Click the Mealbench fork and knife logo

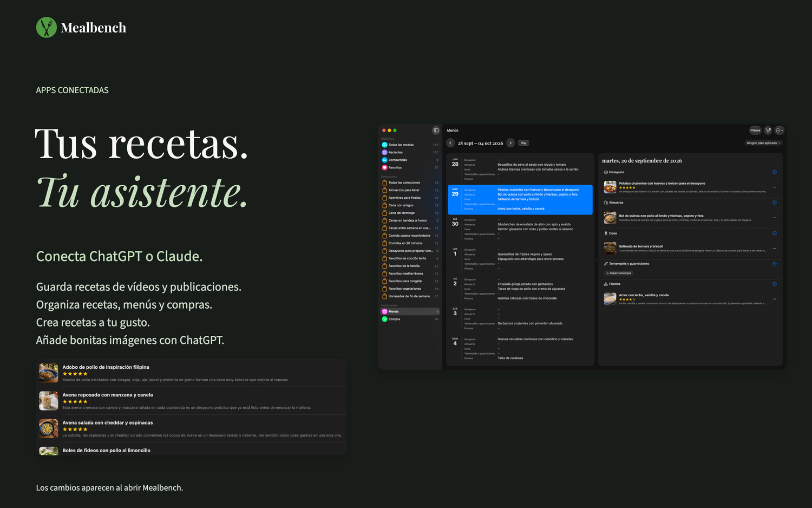(x=47, y=28)
